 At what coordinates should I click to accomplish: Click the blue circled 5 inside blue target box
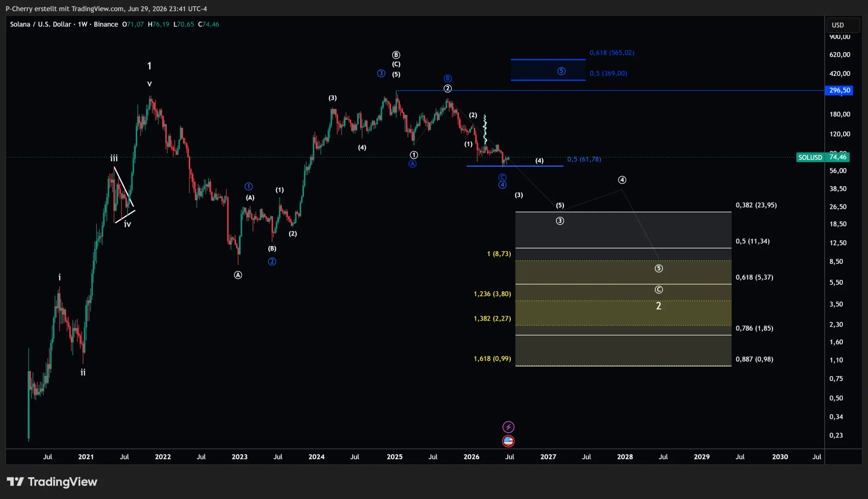pos(561,71)
